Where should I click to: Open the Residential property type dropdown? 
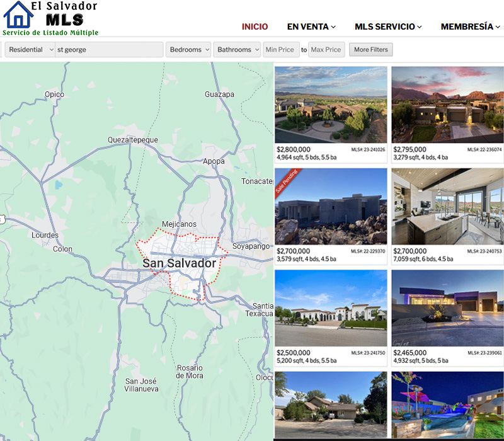[30, 50]
